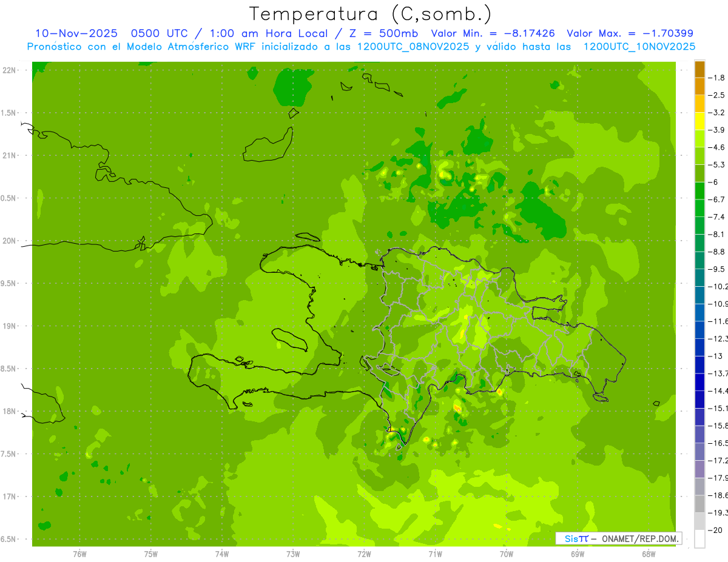Click the '-13' legend value
The image size is (728, 562).
point(716,356)
